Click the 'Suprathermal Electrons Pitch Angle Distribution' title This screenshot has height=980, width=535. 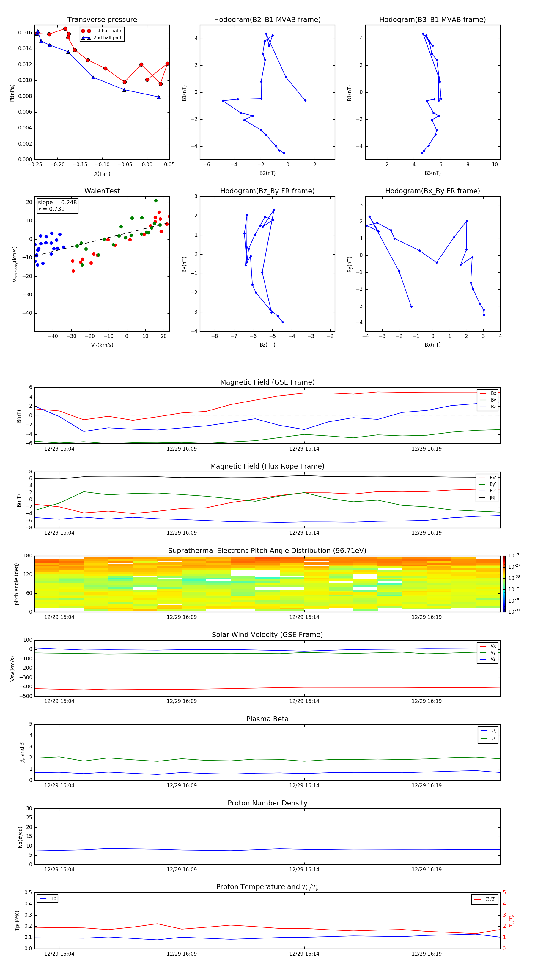(267, 551)
